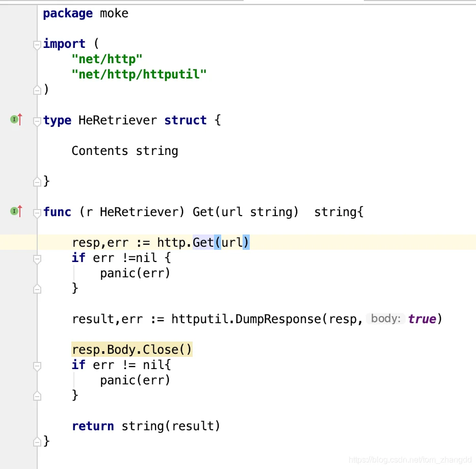Click the "net/http" import path

107,59
